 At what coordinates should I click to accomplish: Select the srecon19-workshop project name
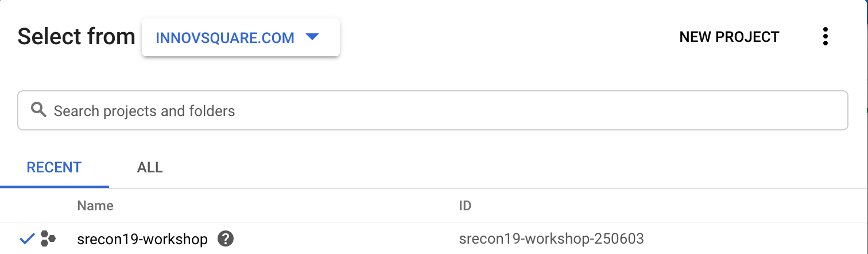(x=142, y=239)
